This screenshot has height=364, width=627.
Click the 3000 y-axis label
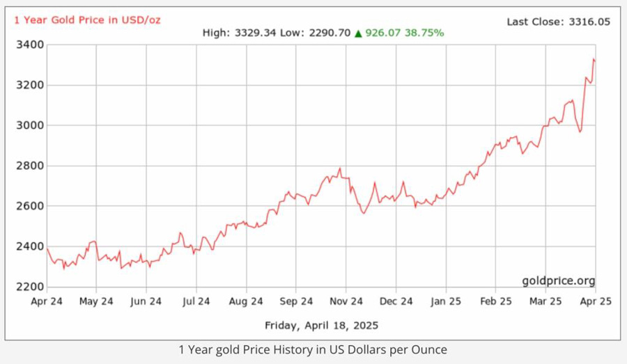(x=30, y=125)
